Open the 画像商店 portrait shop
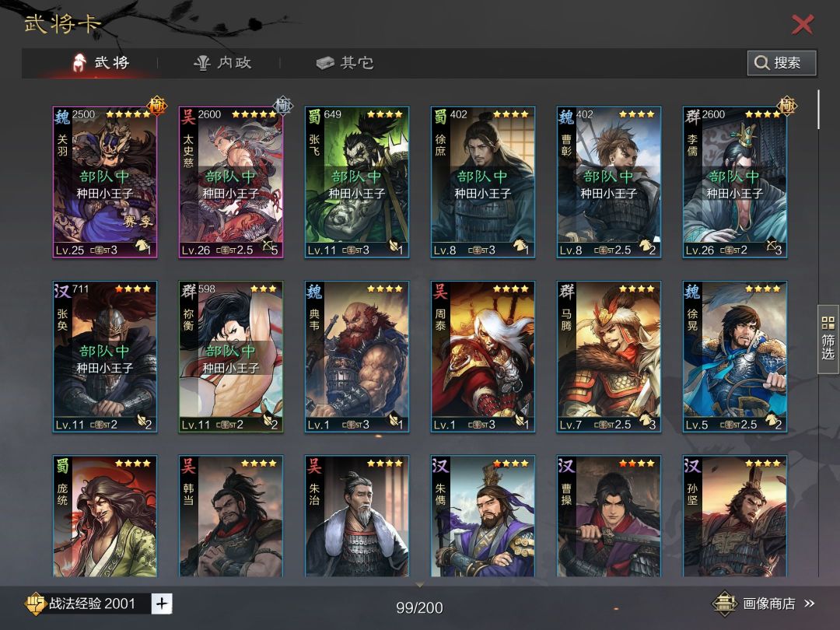The width and height of the screenshot is (840, 630). coord(763,604)
